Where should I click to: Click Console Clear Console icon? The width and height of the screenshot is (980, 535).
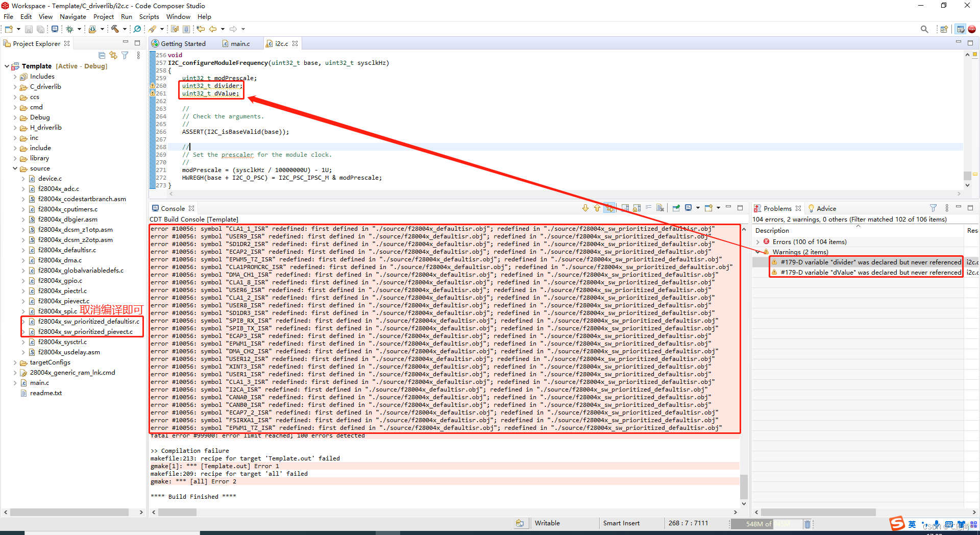pyautogui.click(x=660, y=208)
